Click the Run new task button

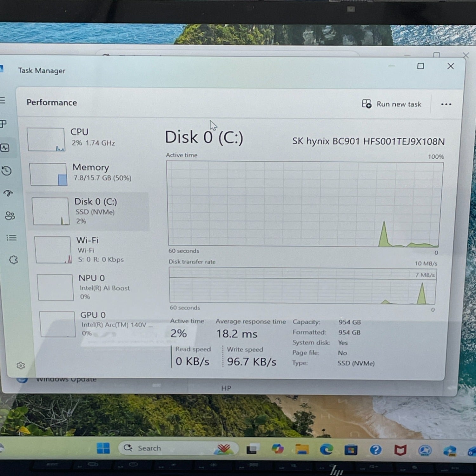pos(392,104)
